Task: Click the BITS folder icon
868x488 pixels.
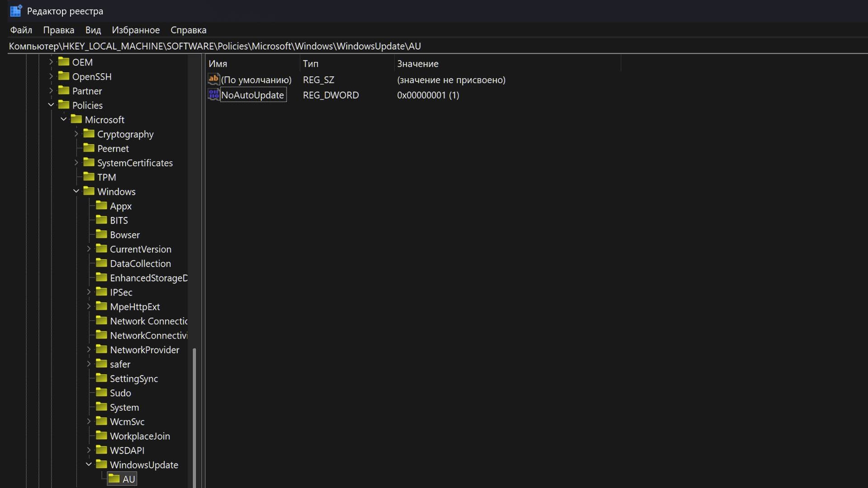Action: pyautogui.click(x=102, y=220)
